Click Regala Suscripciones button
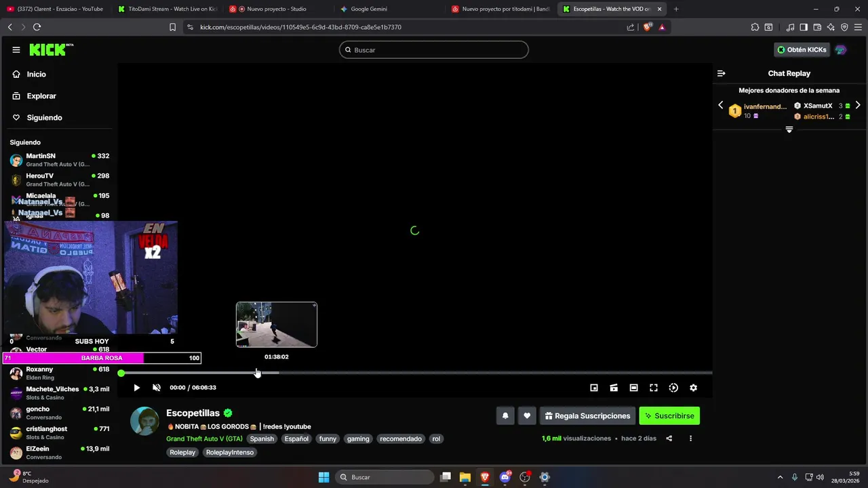868x488 pixels. [x=587, y=416]
